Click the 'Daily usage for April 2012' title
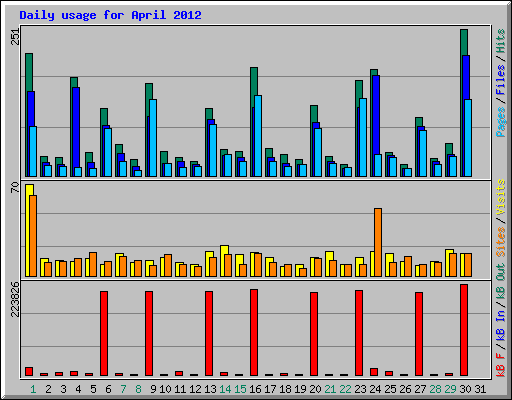Image resolution: width=512 pixels, height=400 pixels. click(110, 16)
